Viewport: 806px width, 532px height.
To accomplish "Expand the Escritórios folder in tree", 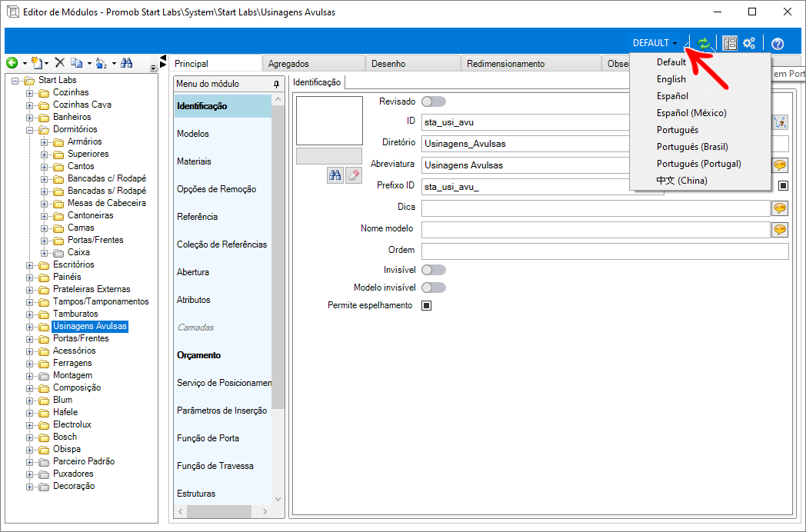I will [31, 264].
